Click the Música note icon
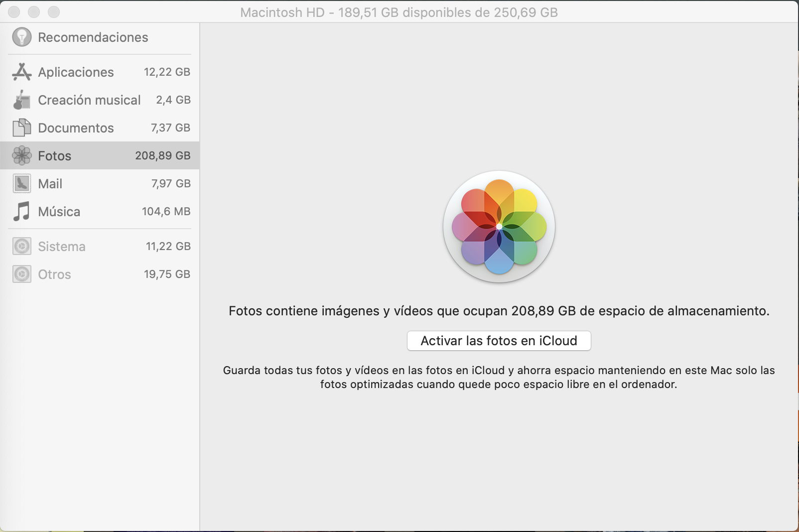 click(x=22, y=211)
